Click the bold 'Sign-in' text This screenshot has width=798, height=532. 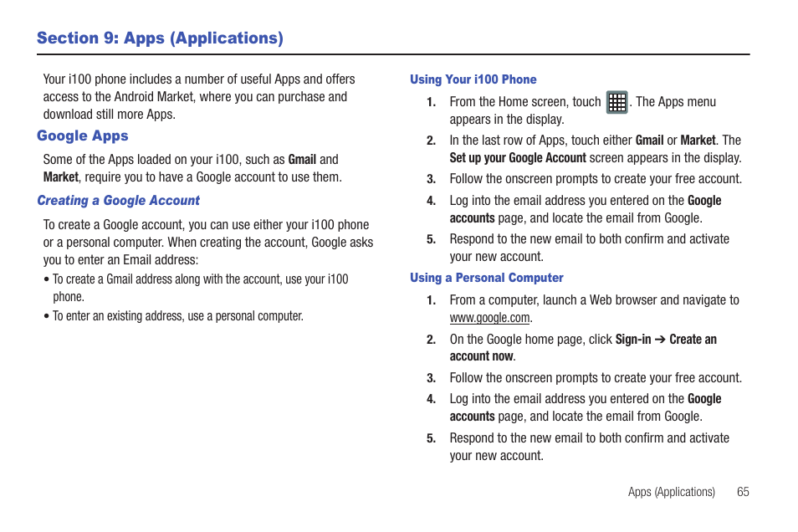pos(633,339)
